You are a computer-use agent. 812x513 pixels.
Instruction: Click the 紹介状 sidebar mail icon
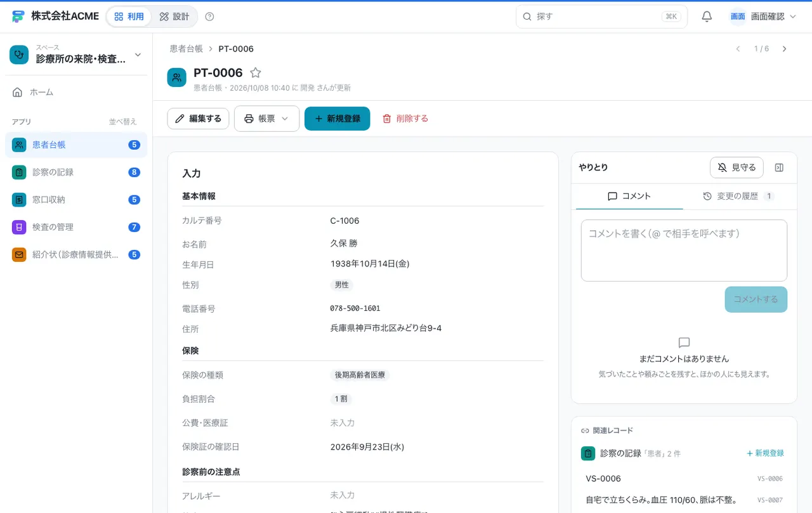tap(19, 254)
